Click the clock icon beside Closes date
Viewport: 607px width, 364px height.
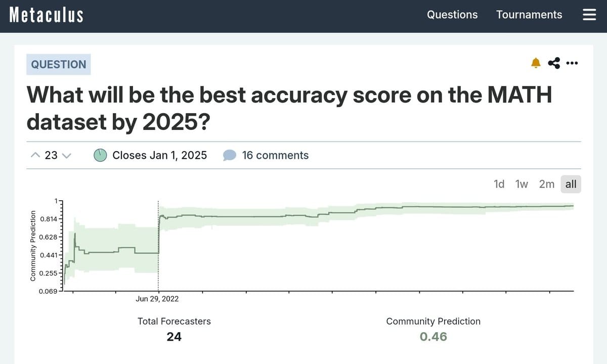tap(100, 155)
